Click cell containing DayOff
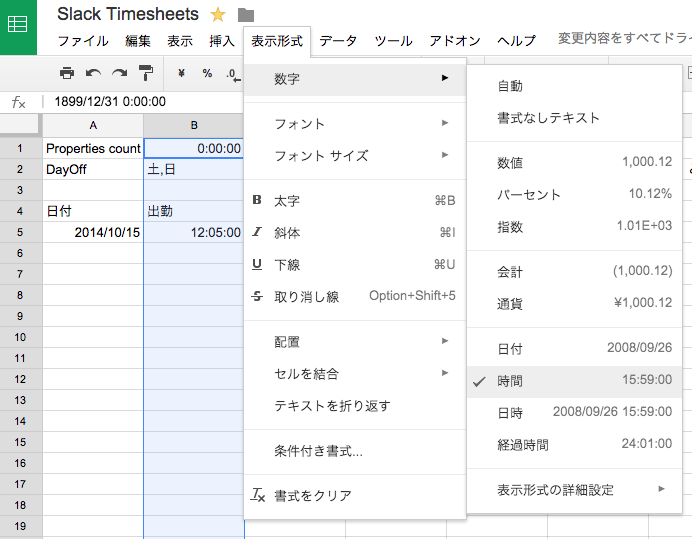 (x=93, y=170)
